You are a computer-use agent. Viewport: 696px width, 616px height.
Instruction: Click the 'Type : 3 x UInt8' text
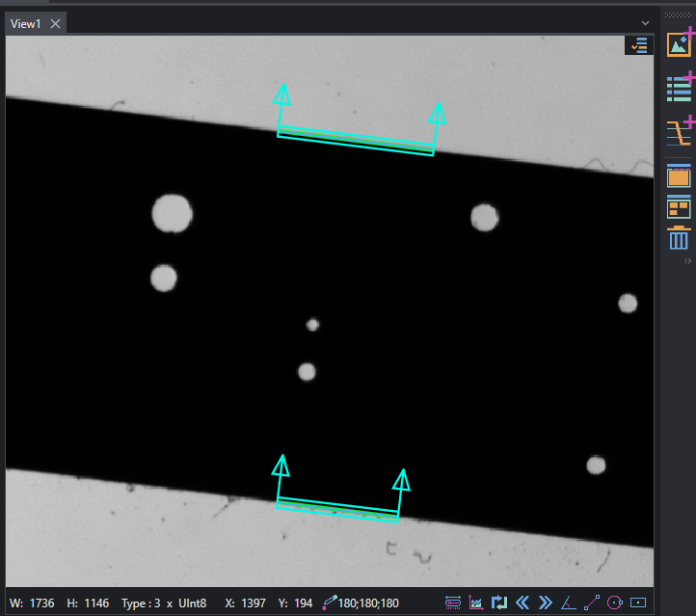pos(164,603)
